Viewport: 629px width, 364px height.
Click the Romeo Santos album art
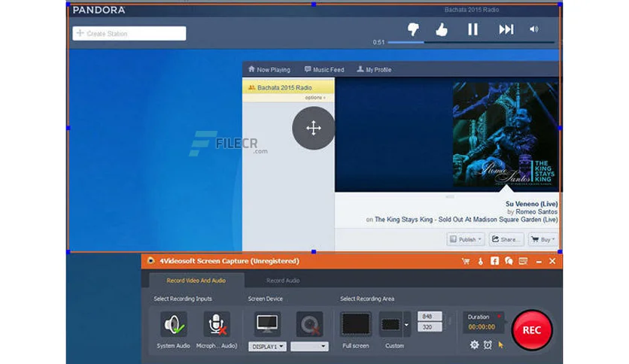(505, 135)
